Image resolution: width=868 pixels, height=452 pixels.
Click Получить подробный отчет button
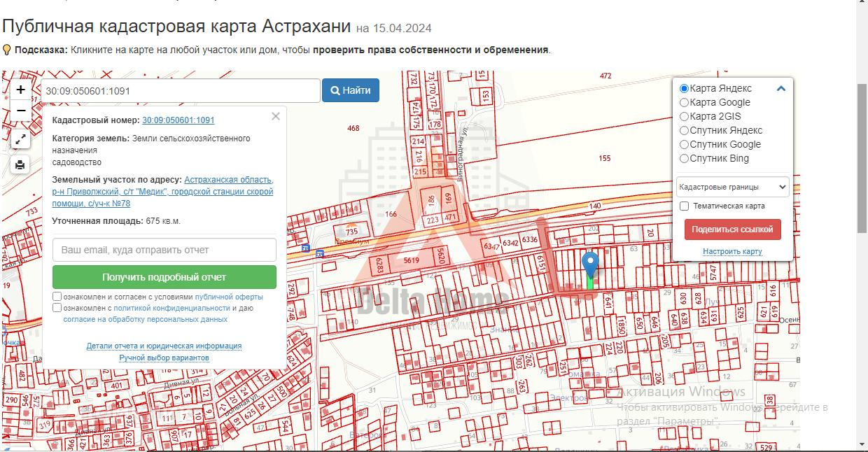(x=164, y=277)
